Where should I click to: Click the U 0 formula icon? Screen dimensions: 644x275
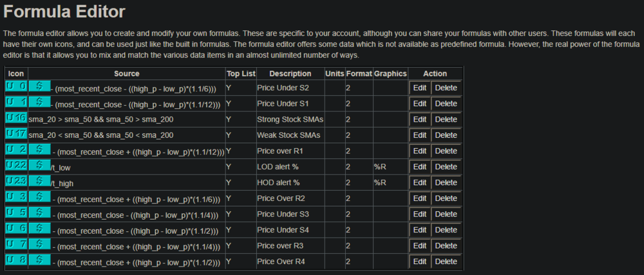click(16, 86)
